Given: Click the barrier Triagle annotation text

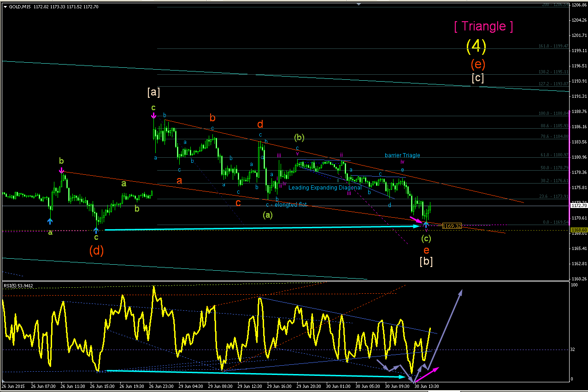Looking at the screenshot, I should coord(402,155).
